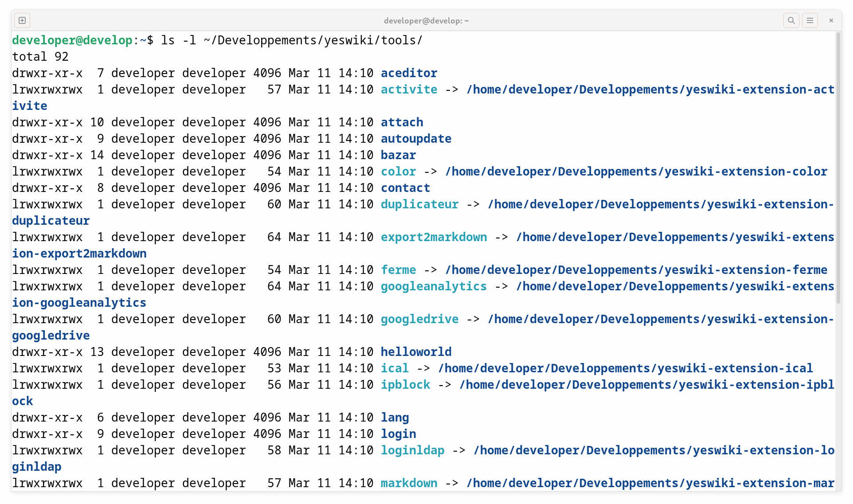853x504 pixels.
Task: Open the hamburger menu in the title bar
Action: pos(810,20)
